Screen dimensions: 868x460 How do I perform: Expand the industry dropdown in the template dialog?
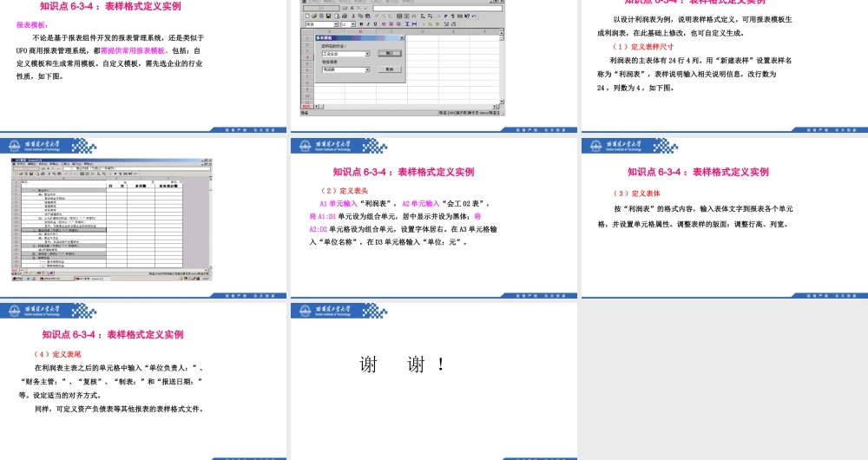(367, 54)
